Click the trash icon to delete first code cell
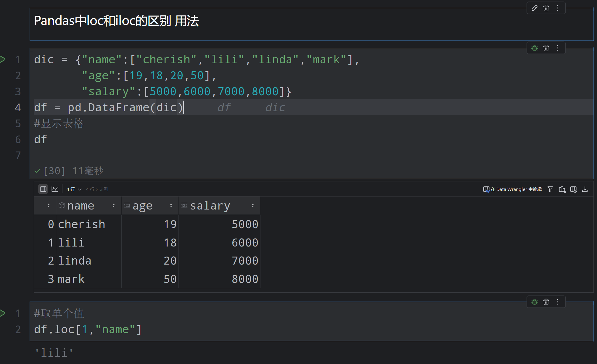This screenshot has height=364, width=597. pos(546,48)
